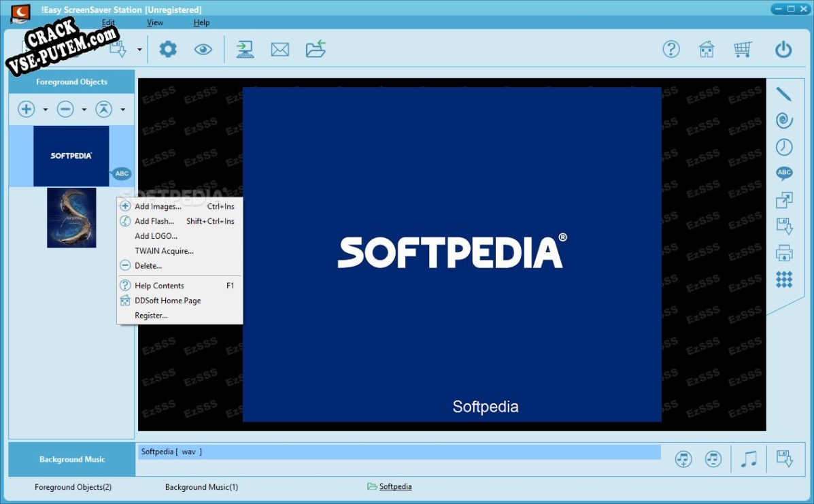Image resolution: width=814 pixels, height=504 pixels.
Task: Open the shopping cart store icon
Action: coord(742,48)
